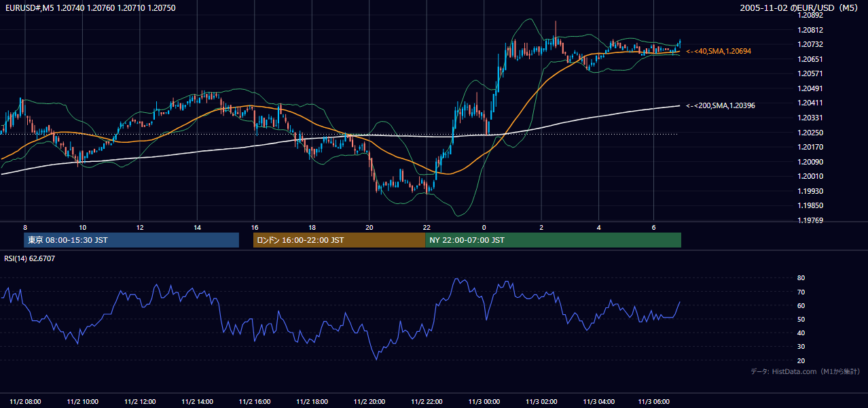
Task: Click RSI axis level 50
Action: click(x=801, y=319)
